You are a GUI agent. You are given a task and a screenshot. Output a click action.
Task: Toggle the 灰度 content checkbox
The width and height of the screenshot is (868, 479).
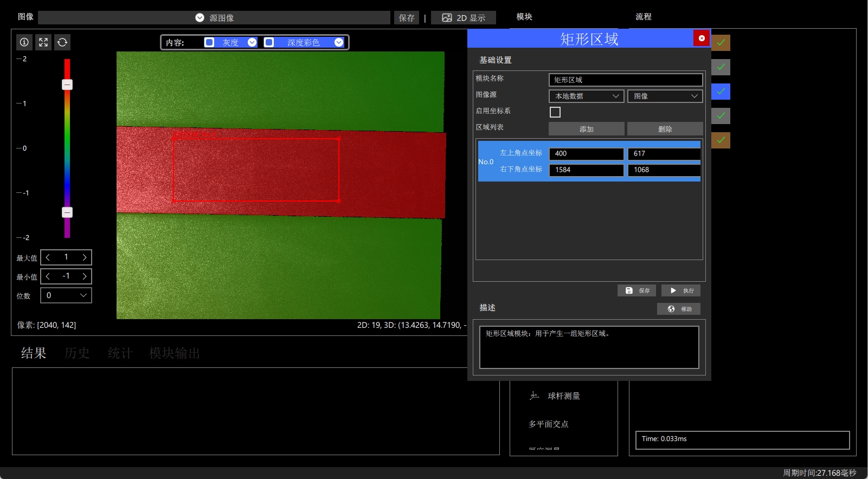tap(209, 42)
